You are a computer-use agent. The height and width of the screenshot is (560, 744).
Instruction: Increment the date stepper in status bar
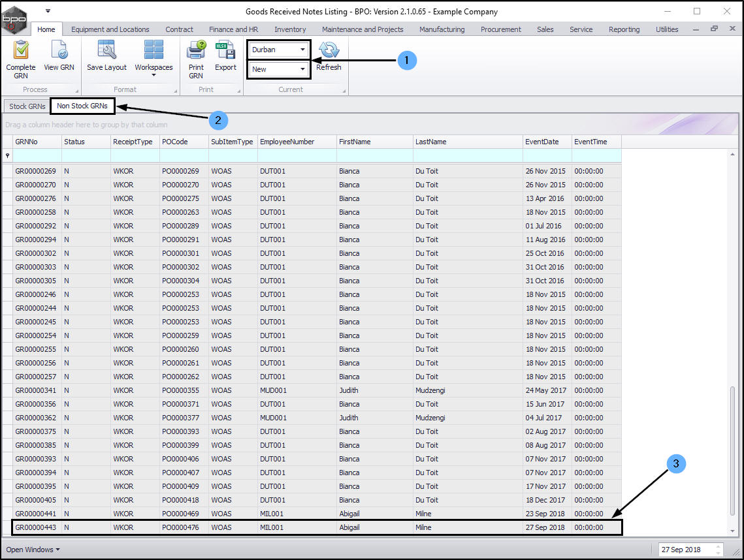pos(719,547)
